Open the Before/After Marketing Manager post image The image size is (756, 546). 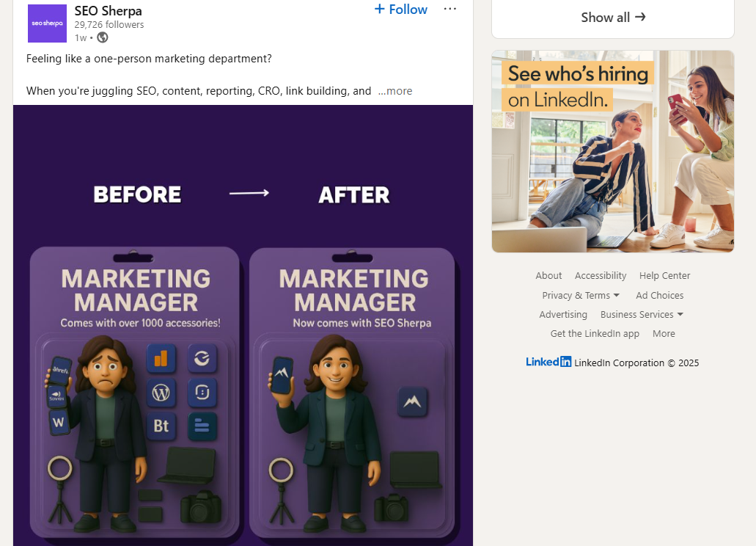(243, 326)
